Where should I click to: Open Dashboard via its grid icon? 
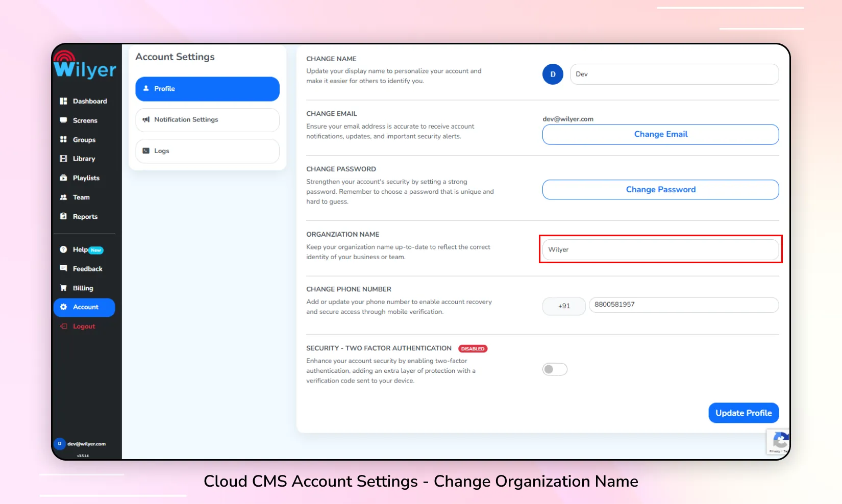click(63, 101)
